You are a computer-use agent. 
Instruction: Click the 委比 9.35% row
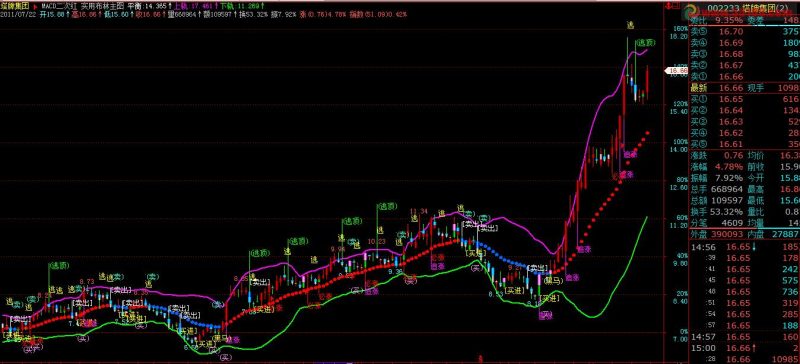pyautogui.click(x=745, y=20)
